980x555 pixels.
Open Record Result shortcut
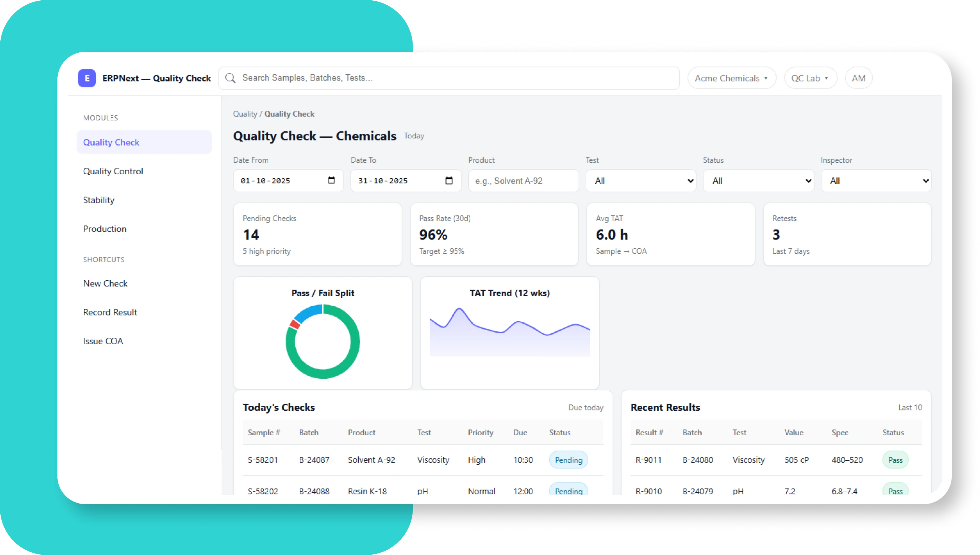[x=110, y=312]
